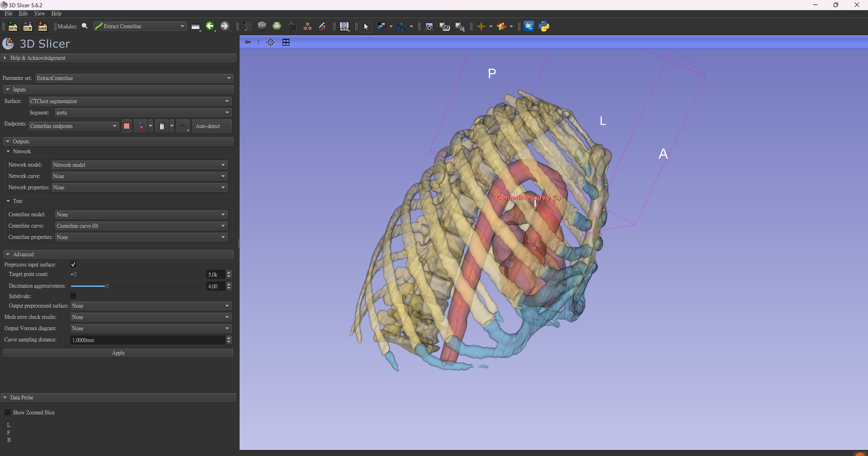Click the endpoints delete trash icon
868x456 pixels.
tap(162, 126)
